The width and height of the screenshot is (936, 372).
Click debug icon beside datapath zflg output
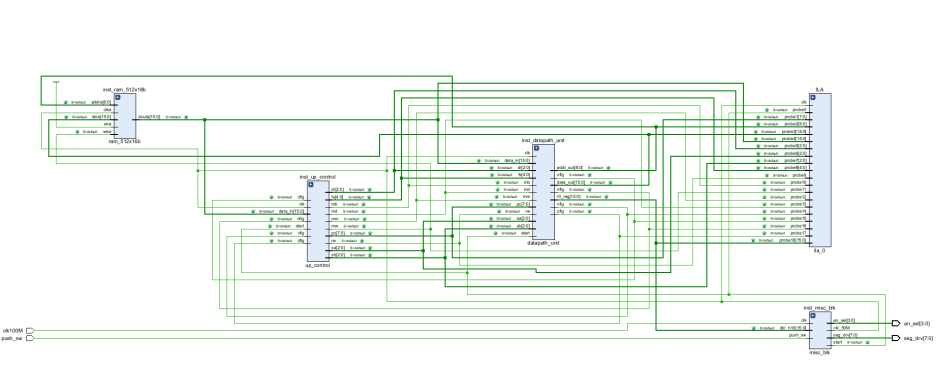[x=589, y=211]
